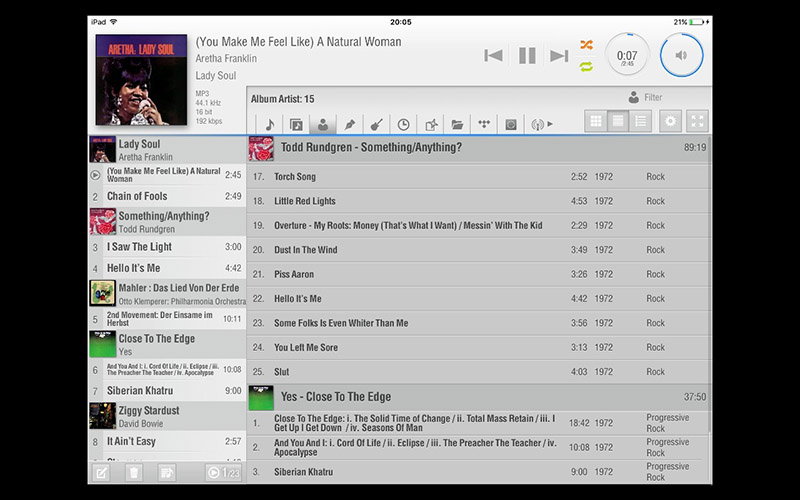Image resolution: width=800 pixels, height=500 pixels.
Task: Play And You And I library track 2
Action: [479, 447]
